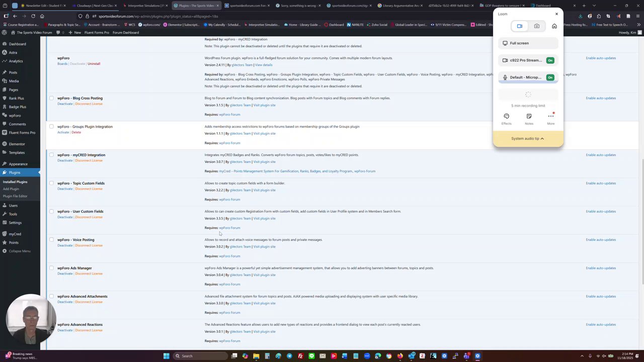Open Loom Notes icon
Viewport: 644px width, 362px height.
coord(529,116)
